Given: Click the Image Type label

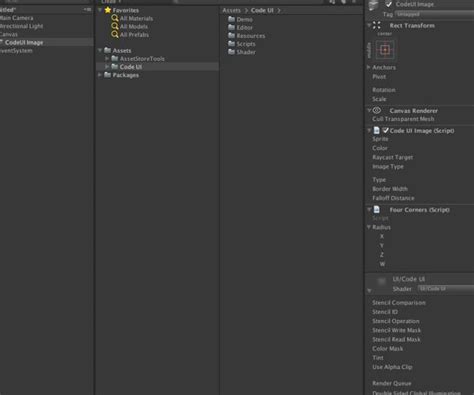Looking at the screenshot, I should 388,166.
